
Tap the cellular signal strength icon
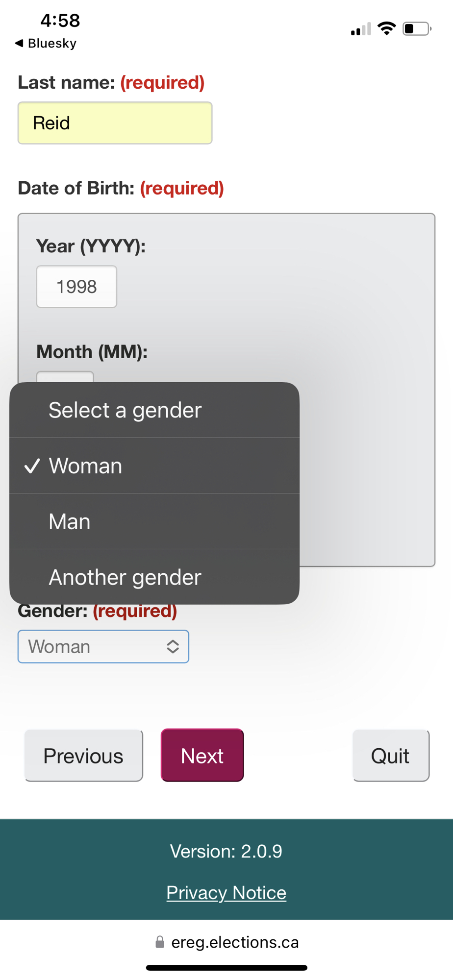tap(361, 29)
